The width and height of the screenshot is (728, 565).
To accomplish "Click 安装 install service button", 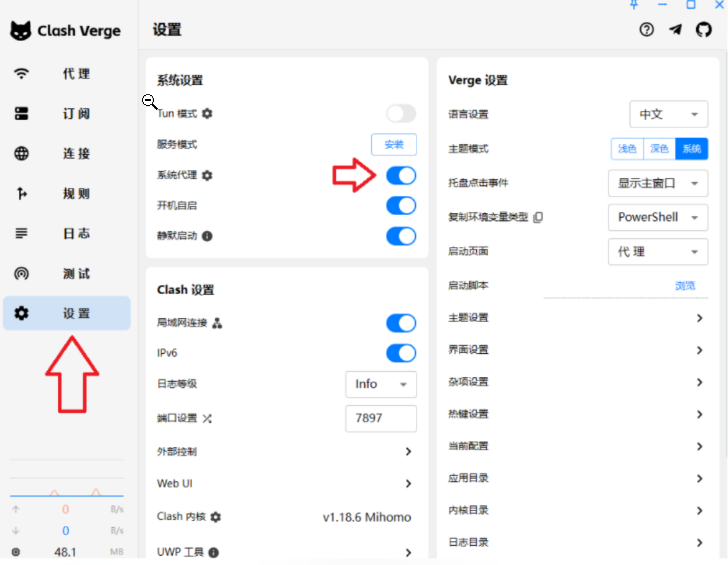I will 394,145.
